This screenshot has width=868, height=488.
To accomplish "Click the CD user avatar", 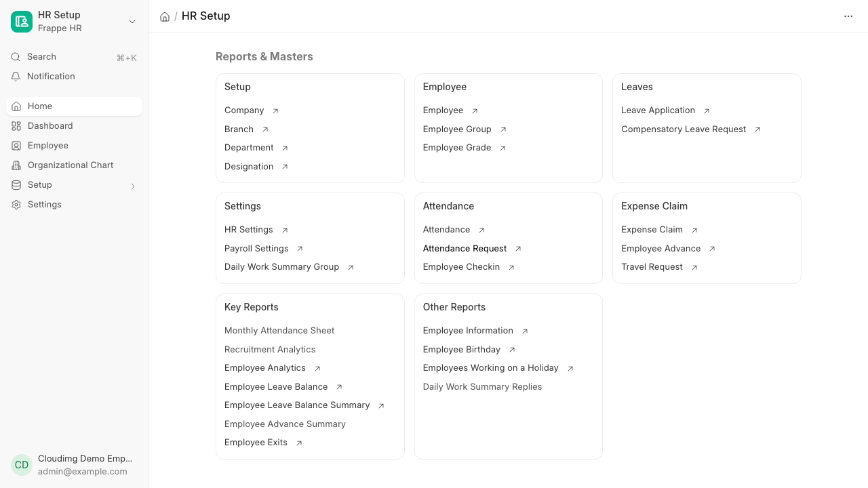I will coord(22,465).
